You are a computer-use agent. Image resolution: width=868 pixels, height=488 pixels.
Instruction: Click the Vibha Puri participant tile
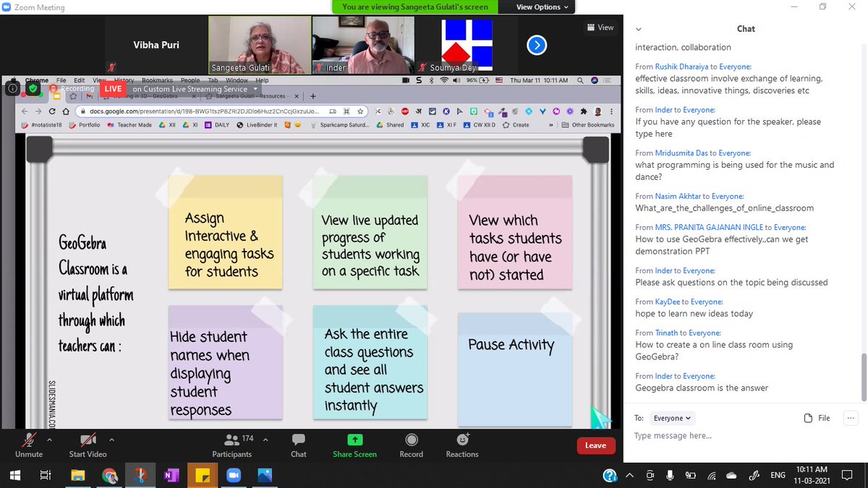coord(156,45)
